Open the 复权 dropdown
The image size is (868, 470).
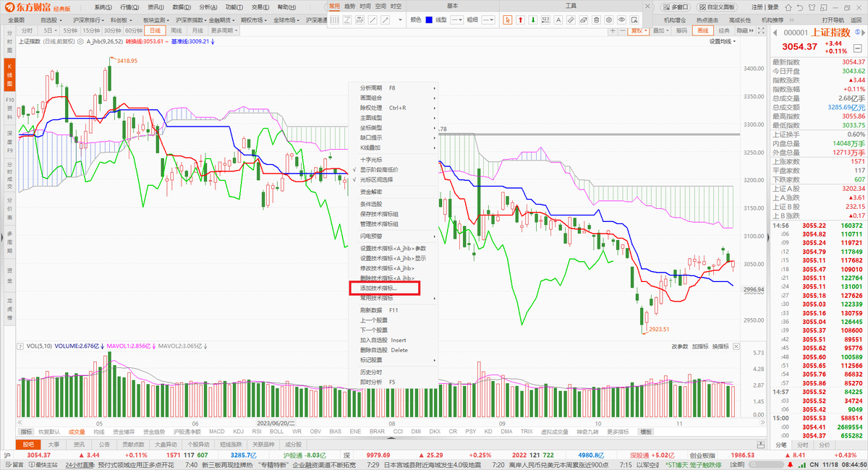point(637,30)
